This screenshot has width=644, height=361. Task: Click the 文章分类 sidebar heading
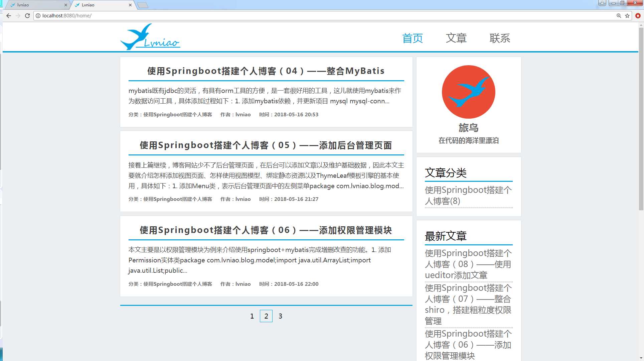coord(446,173)
